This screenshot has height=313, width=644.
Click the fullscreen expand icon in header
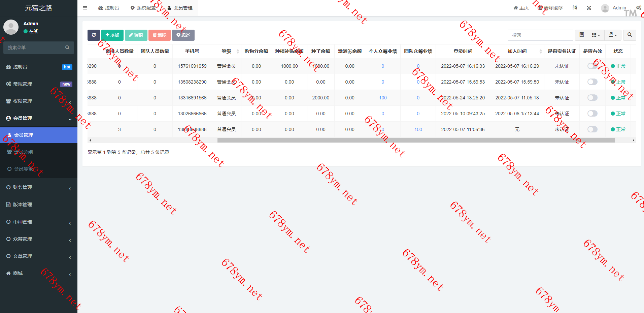point(589,8)
